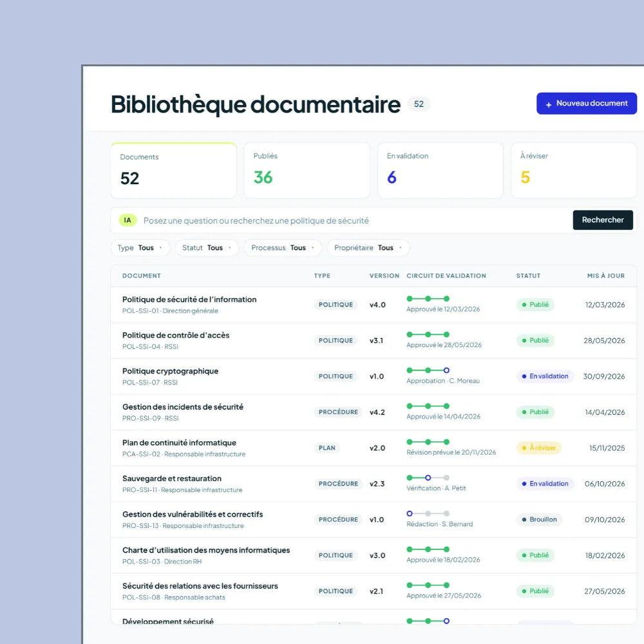This screenshot has height=644, width=644.
Task: Sort by the Version column header
Action: point(384,276)
